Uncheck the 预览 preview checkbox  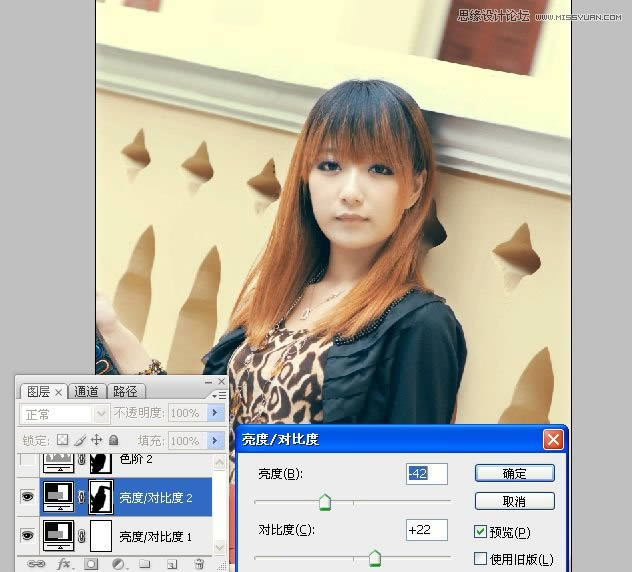(481, 532)
